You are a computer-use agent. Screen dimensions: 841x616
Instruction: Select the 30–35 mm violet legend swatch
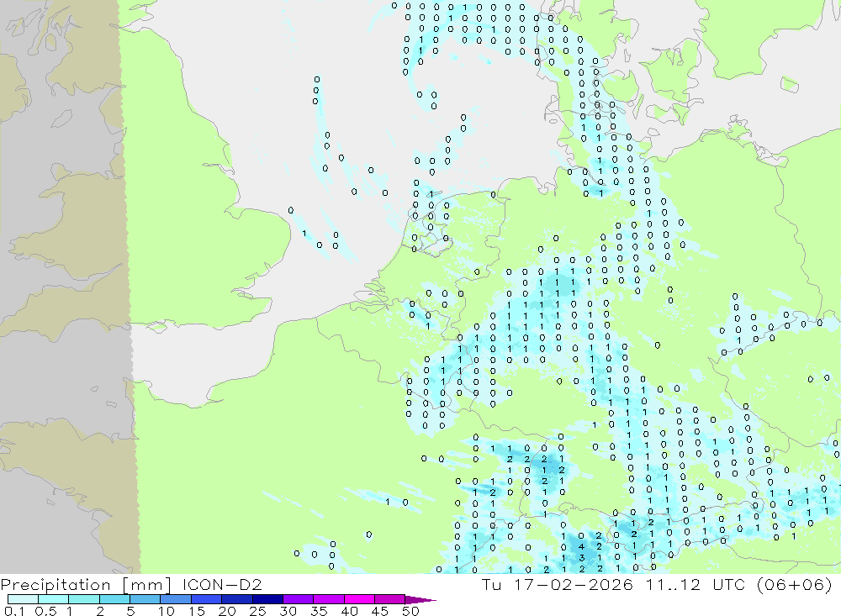click(x=298, y=599)
